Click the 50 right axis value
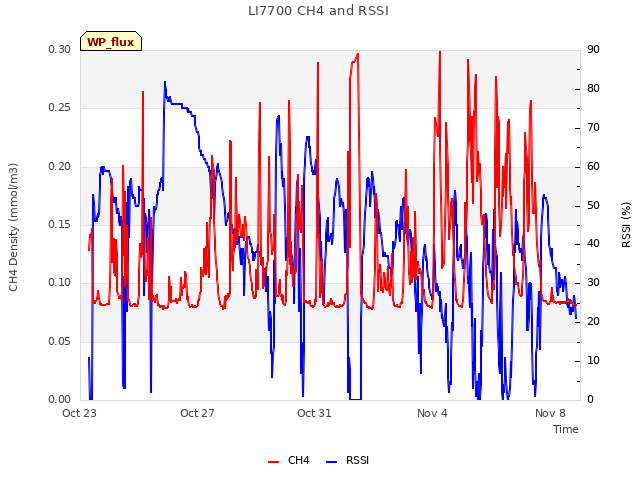 (593, 205)
